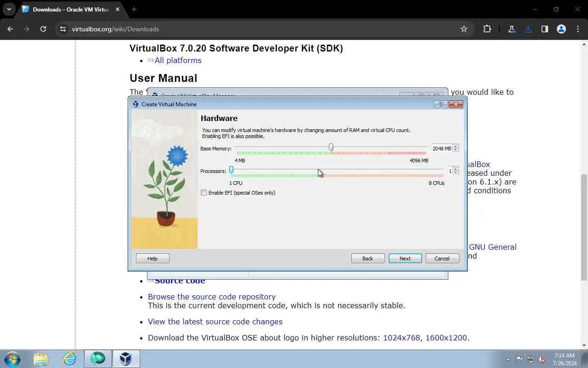This screenshot has width=588, height=368.
Task: Click Next to continue the wizard
Action: click(405, 259)
